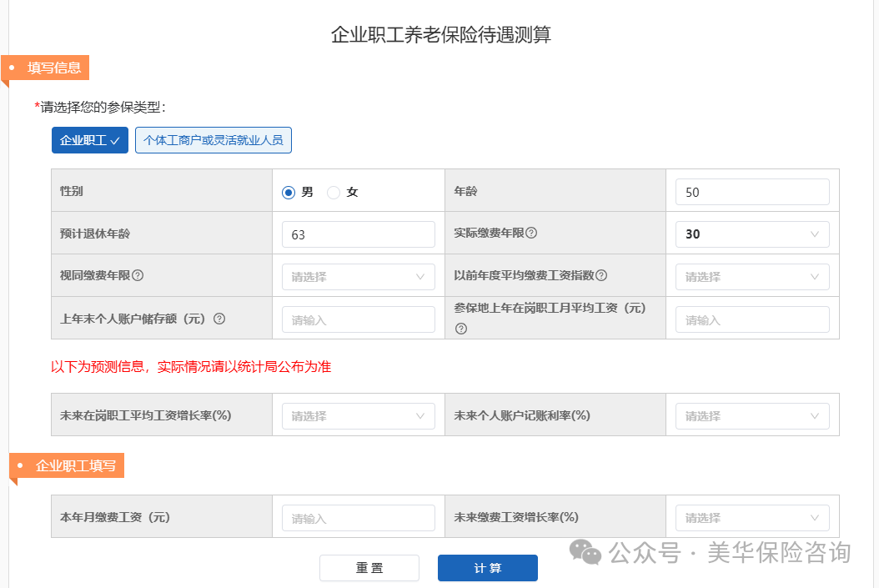Click the WeChat official account icon
Screen dimensions: 879x588
click(x=584, y=553)
